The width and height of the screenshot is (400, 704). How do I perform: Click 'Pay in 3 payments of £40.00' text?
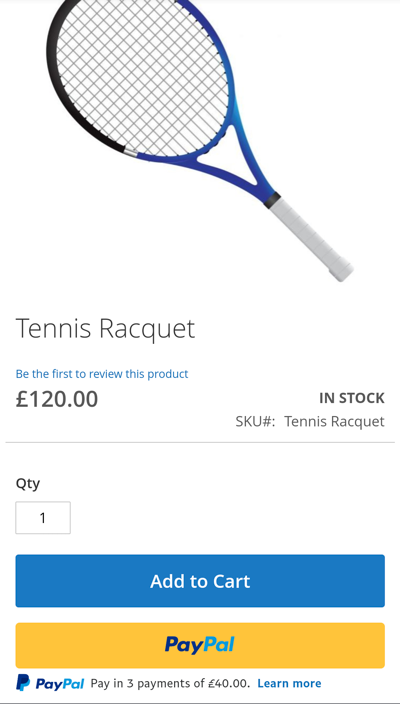tap(170, 684)
